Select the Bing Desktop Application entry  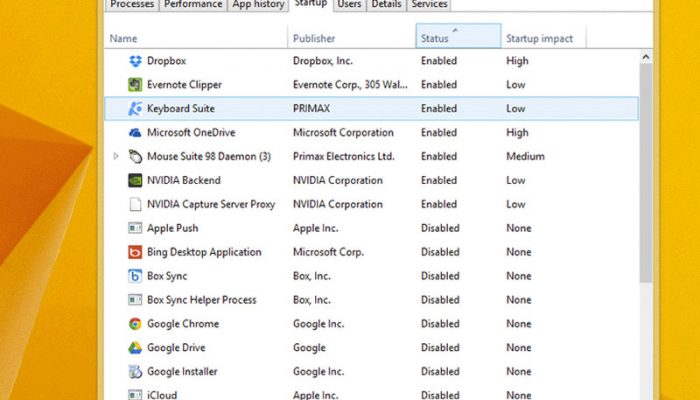coord(204,252)
